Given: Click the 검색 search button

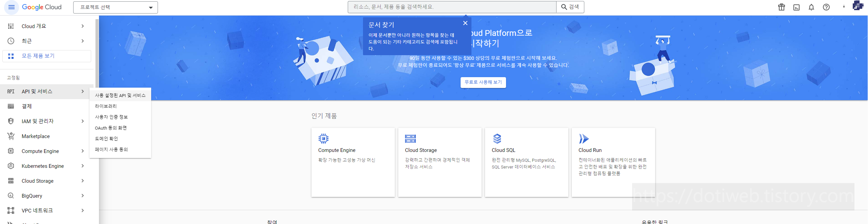Looking at the screenshot, I should coord(570,7).
